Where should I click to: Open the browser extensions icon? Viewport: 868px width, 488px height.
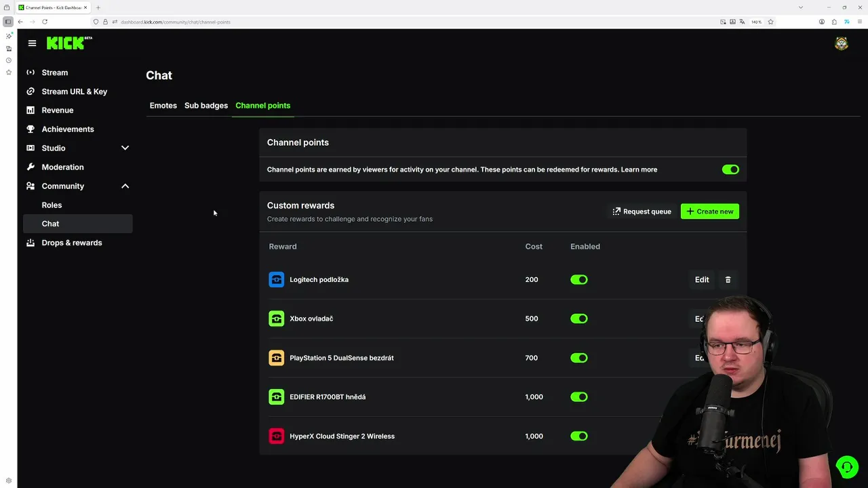click(834, 22)
